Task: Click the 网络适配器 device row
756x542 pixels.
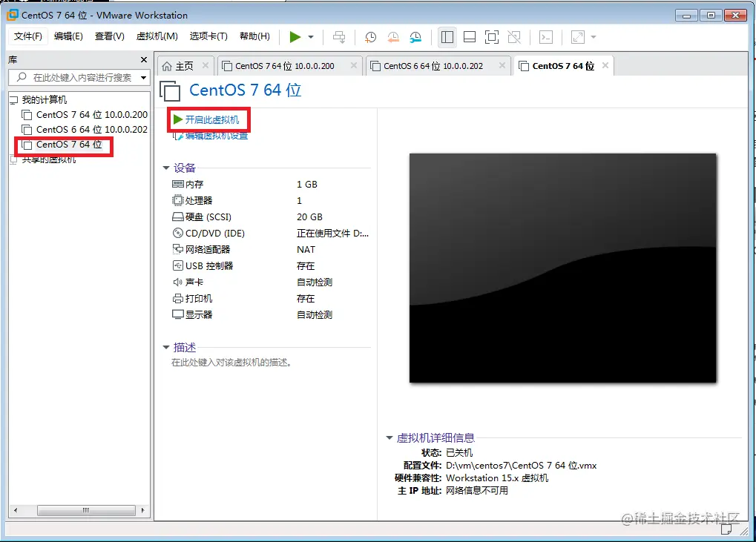Action: coord(271,250)
